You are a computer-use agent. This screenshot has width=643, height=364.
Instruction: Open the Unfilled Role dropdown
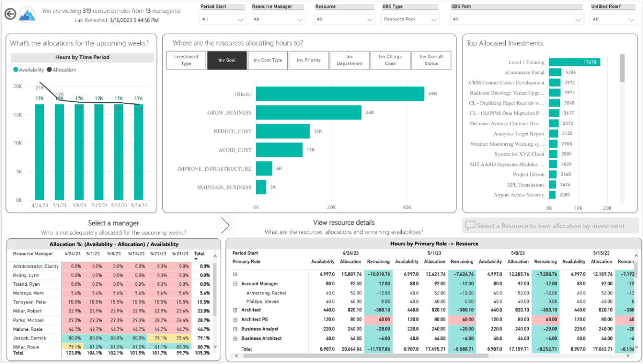613,20
